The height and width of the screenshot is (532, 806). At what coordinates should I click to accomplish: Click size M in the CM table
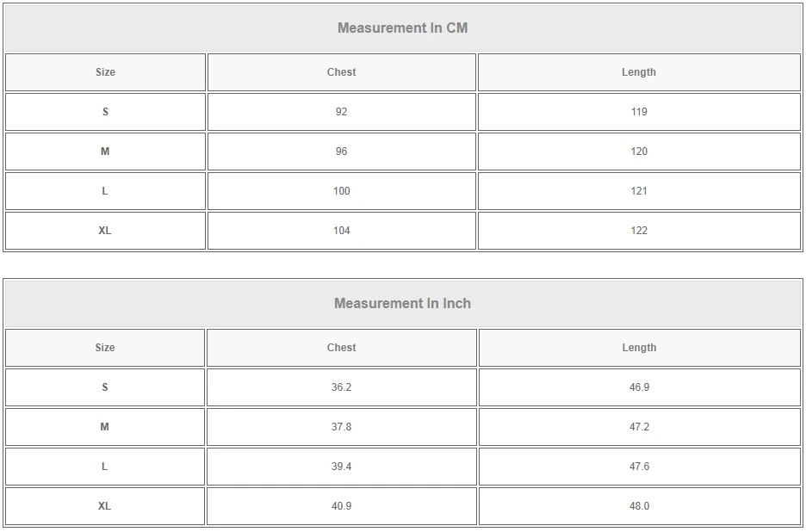(105, 152)
